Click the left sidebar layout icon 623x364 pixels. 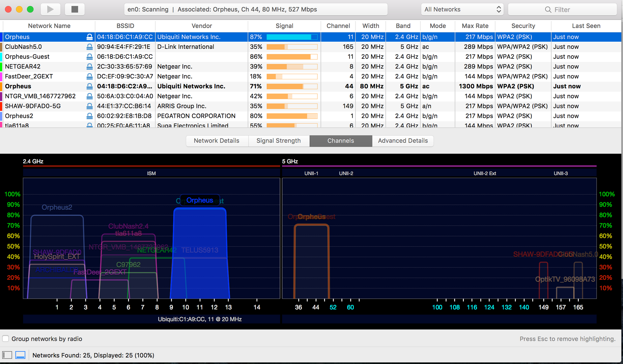(7, 355)
